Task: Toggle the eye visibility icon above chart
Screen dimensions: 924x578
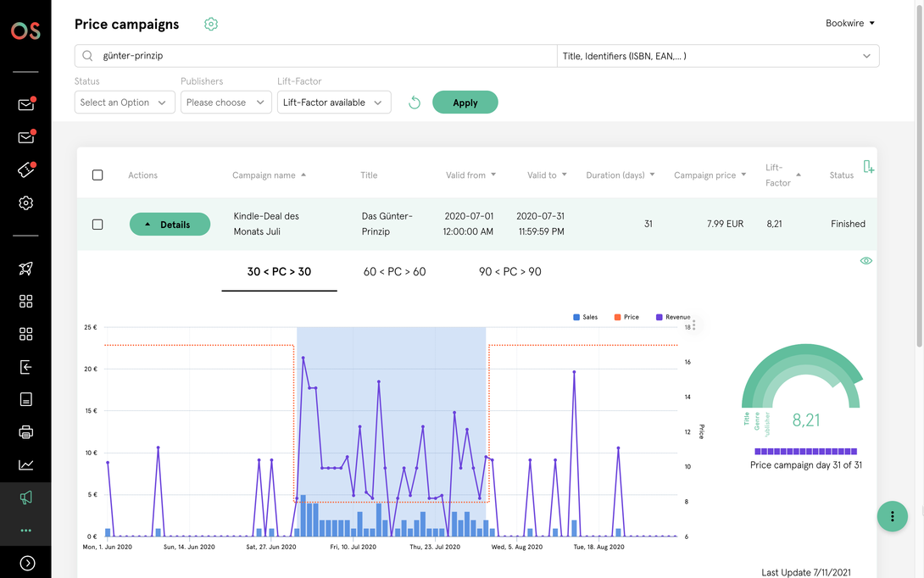Action: (866, 261)
